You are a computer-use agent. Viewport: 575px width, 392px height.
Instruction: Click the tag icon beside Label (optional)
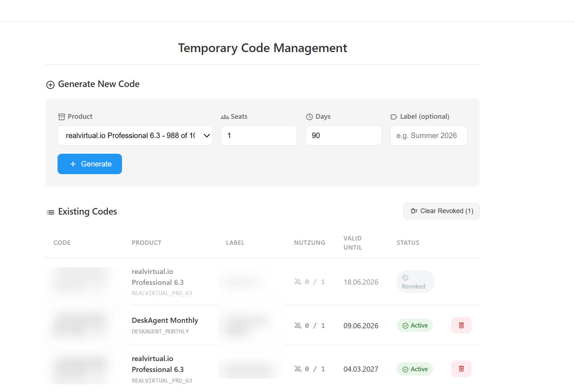point(394,117)
